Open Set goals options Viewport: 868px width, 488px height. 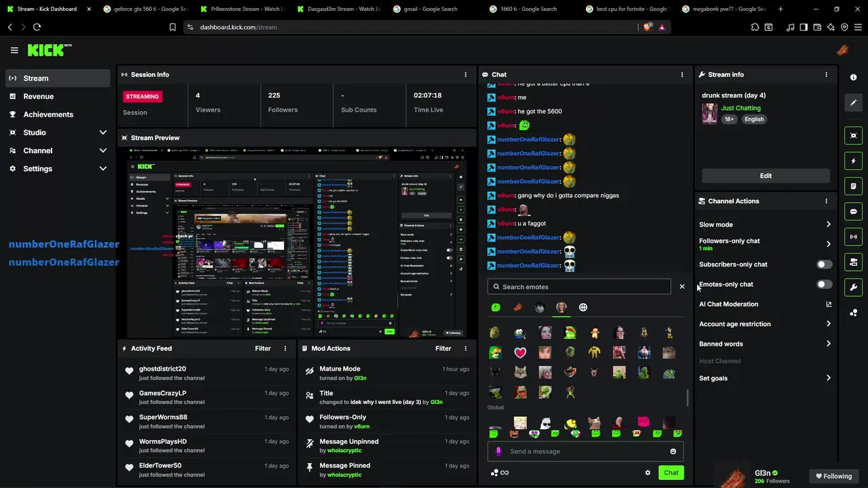pos(765,378)
